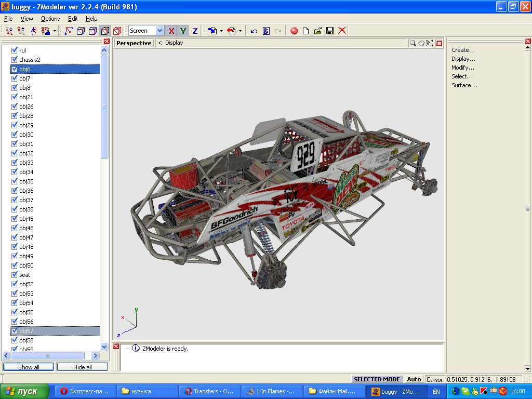Click the open folder toolbar icon
Screen dimensions: 532x399
click(x=317, y=31)
